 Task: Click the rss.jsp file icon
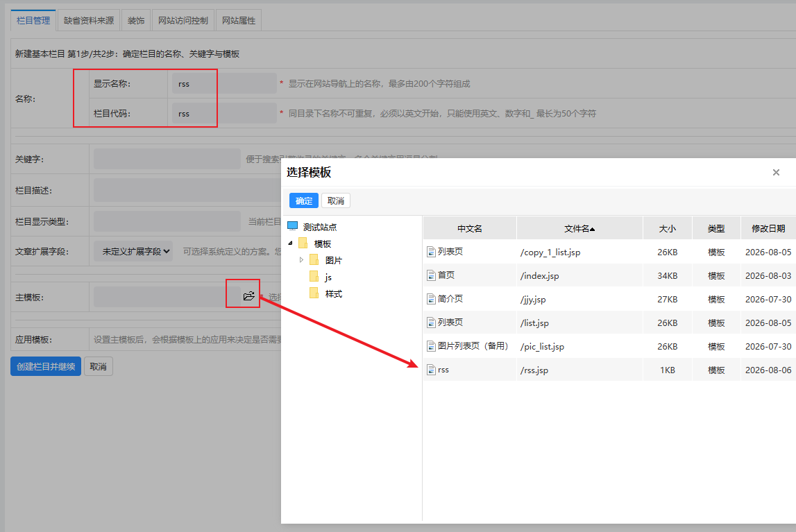click(x=431, y=370)
